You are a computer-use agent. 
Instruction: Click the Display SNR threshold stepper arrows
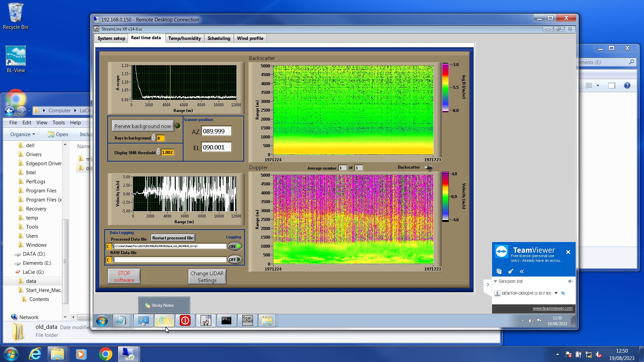[159, 152]
